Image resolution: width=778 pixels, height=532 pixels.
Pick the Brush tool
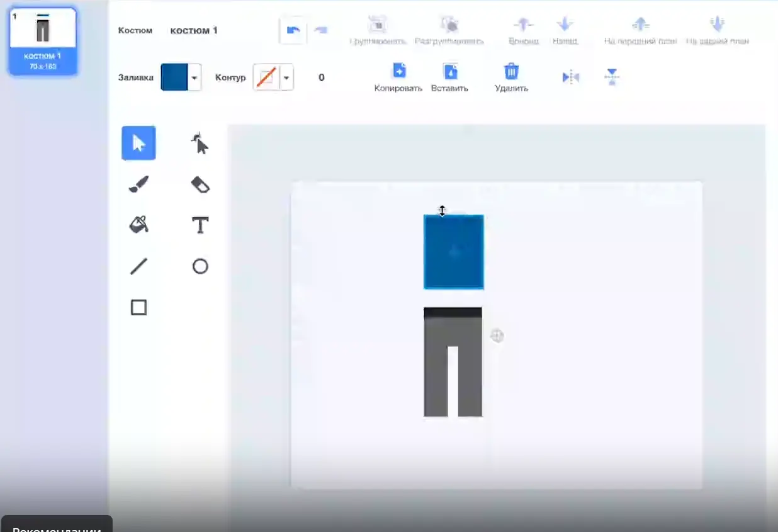click(x=138, y=184)
